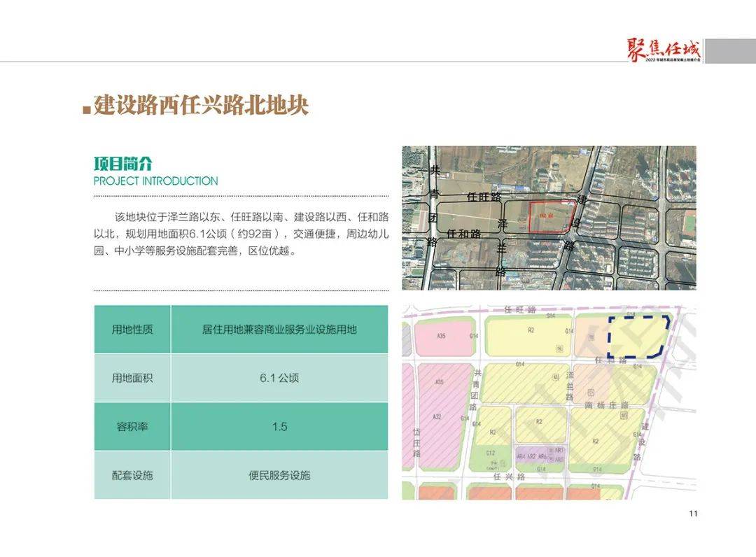Click the gray block beside the logo
This screenshot has height=557, width=756.
point(730,50)
